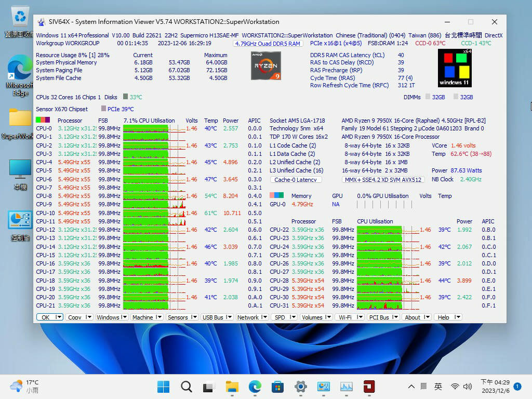
Task: Click the second DIMM 32GB square
Action: pos(456,97)
